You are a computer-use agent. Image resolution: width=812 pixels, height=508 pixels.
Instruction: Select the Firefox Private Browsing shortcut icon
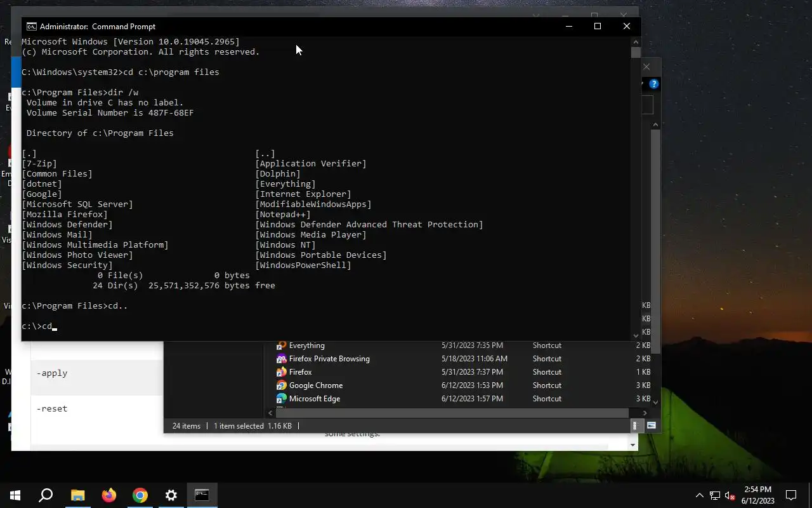pos(282,359)
